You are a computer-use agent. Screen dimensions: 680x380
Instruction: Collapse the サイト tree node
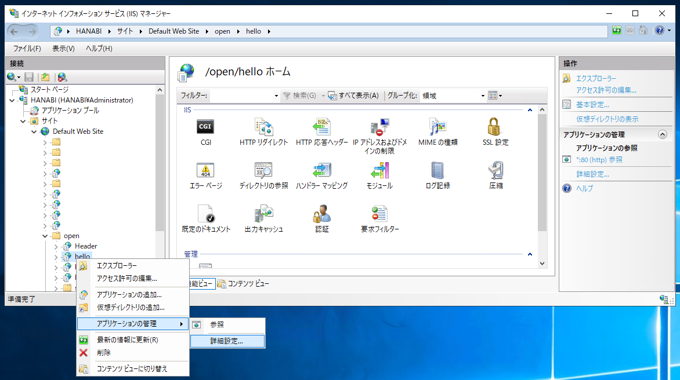23,121
